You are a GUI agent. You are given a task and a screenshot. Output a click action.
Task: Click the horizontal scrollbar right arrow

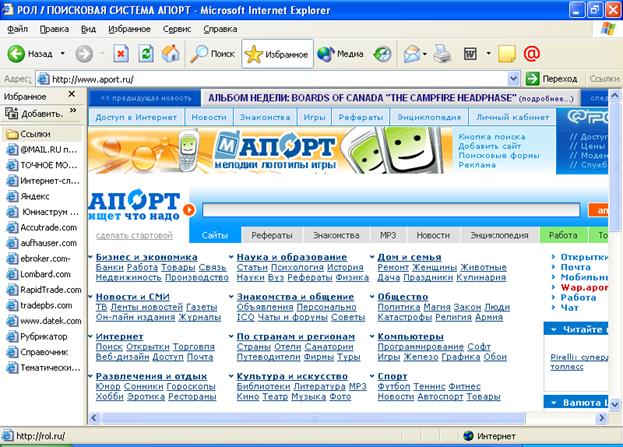(602, 418)
